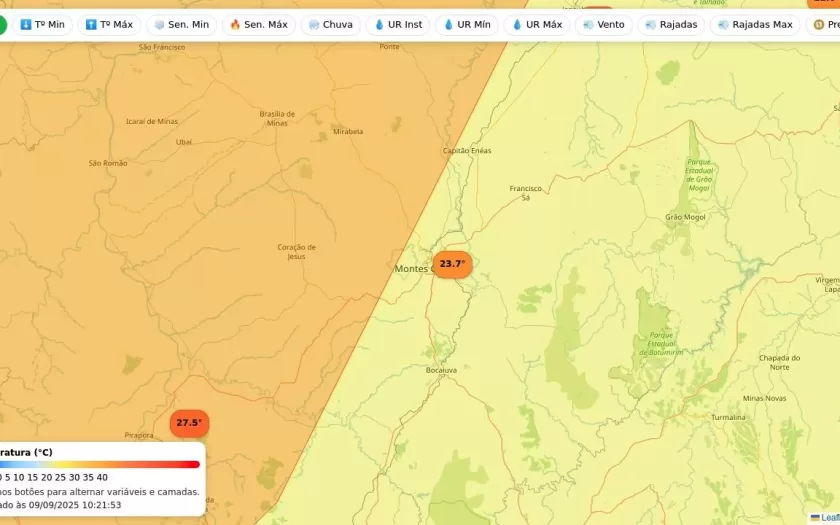
Task: Click the UR Mín droplet button
Action: pos(467,25)
